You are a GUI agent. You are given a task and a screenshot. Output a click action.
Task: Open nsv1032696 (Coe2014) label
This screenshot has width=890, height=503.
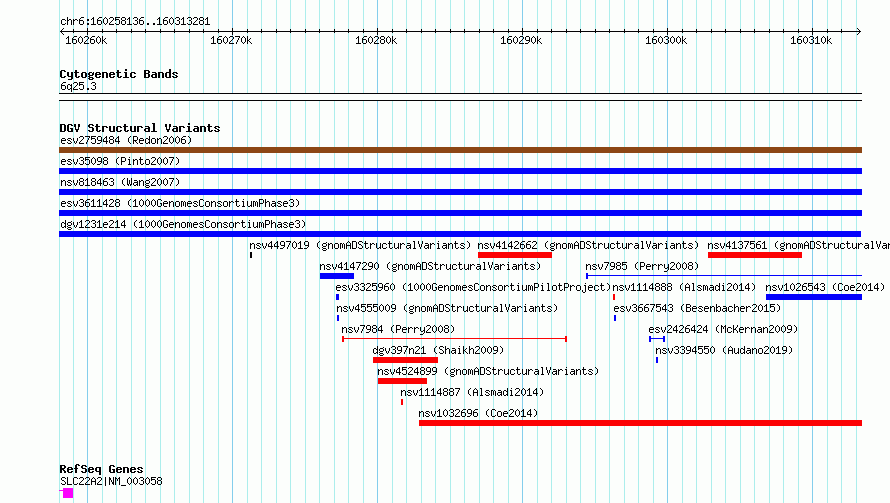(478, 413)
